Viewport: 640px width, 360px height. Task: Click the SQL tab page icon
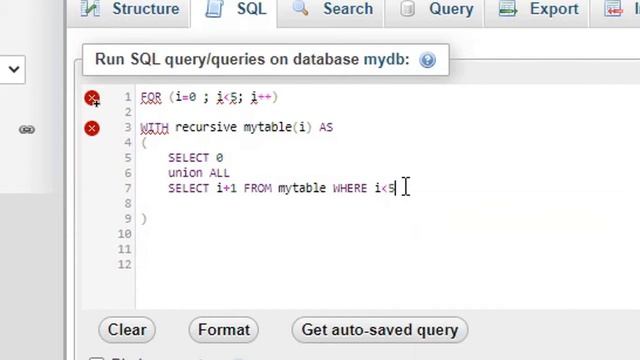coord(214,9)
